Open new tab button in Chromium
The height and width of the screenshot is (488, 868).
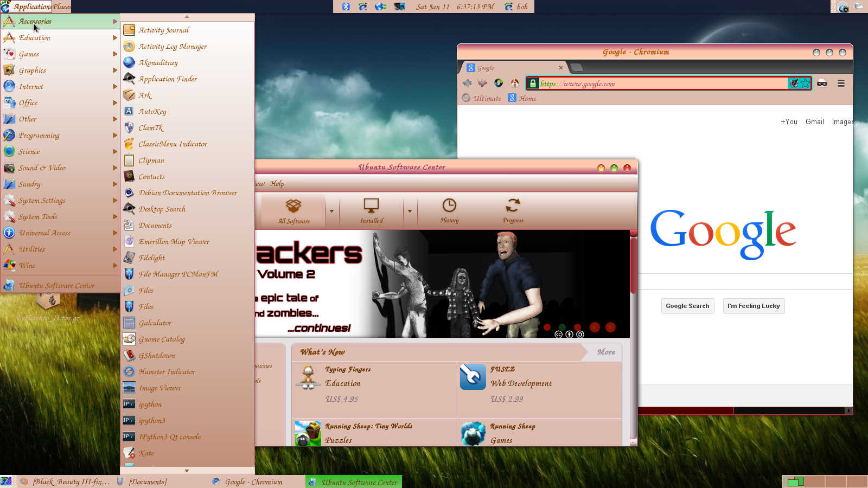[577, 68]
